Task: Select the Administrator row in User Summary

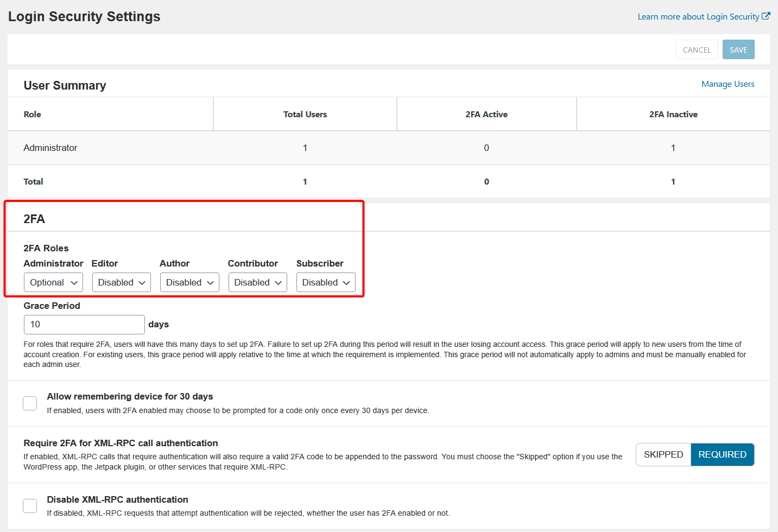Action: coord(50,148)
